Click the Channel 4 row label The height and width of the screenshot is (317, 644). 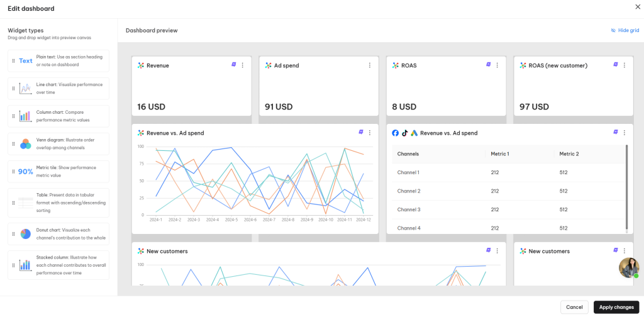(x=409, y=228)
